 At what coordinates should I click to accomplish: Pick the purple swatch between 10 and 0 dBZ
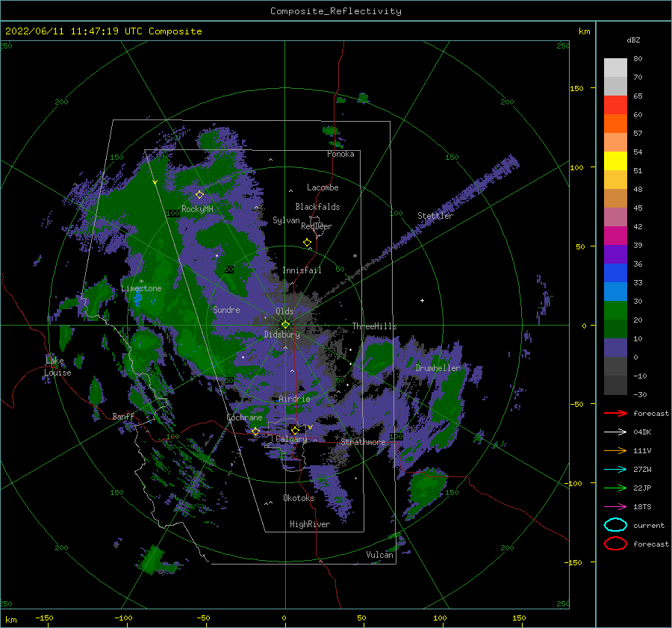click(x=615, y=348)
